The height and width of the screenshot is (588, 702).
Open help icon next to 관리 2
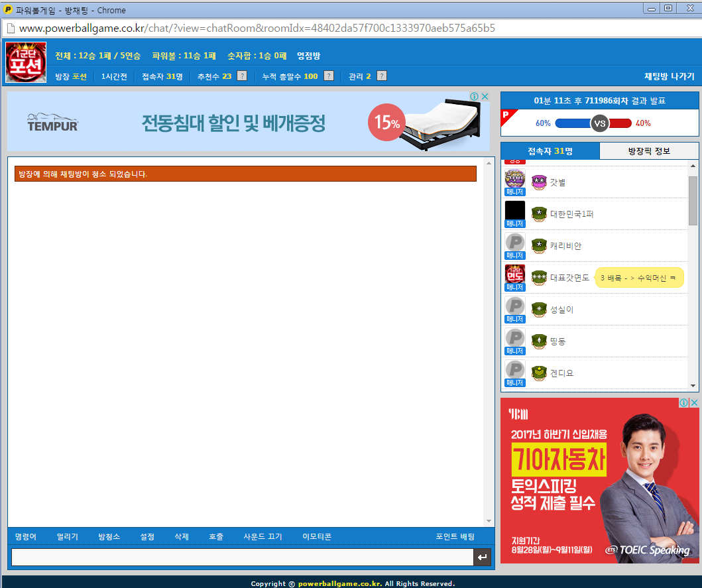381,76
